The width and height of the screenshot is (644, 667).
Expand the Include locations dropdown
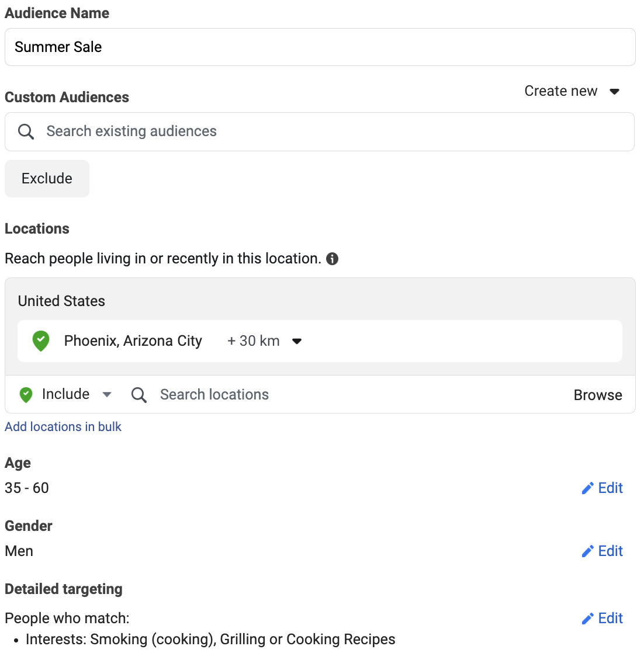pos(107,394)
